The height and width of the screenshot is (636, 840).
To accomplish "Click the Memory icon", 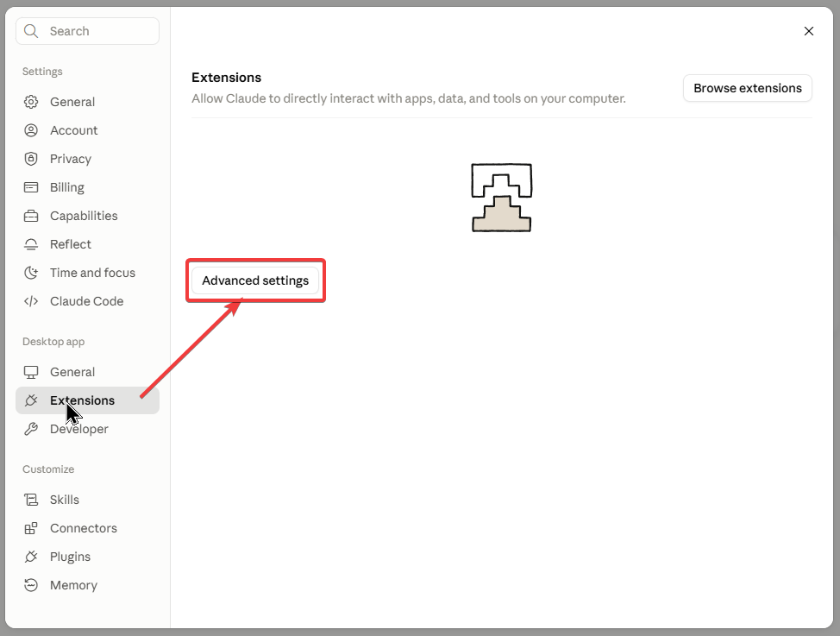I will coord(31,585).
